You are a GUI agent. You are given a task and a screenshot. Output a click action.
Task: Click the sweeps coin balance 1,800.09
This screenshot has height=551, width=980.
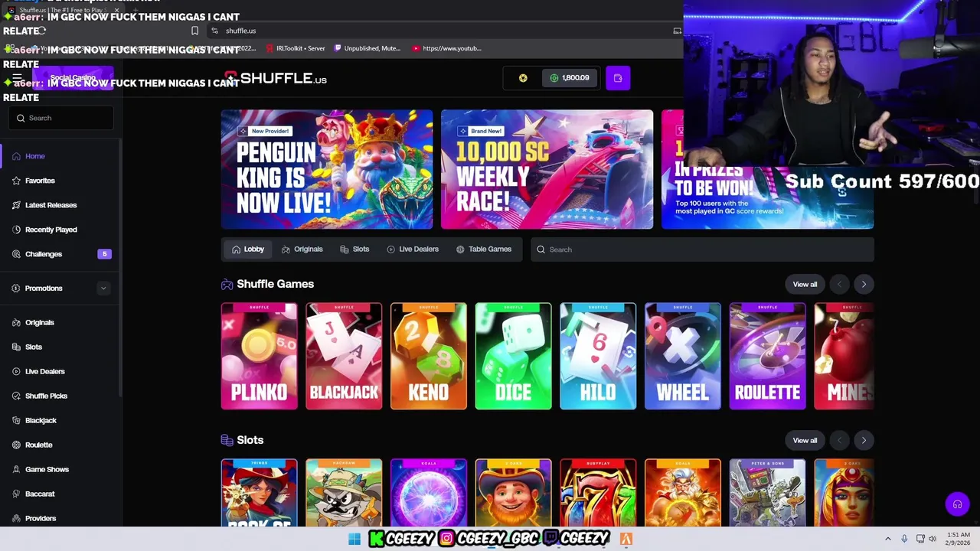click(570, 77)
